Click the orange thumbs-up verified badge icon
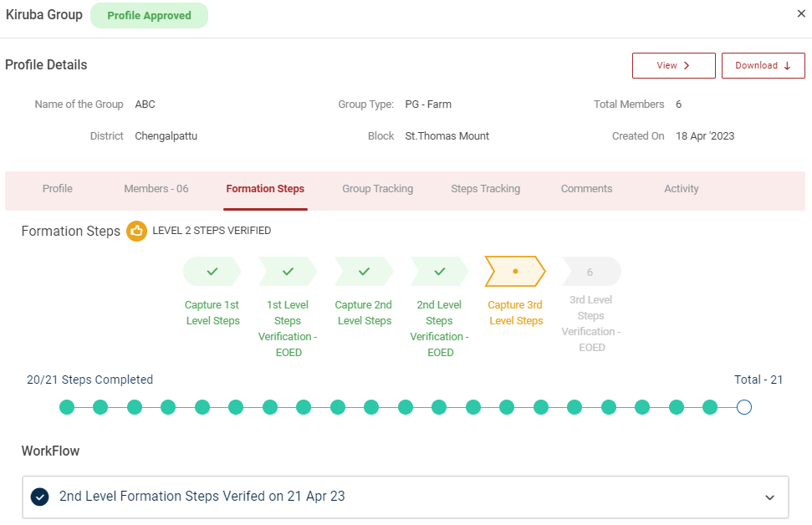The width and height of the screenshot is (812, 525). pos(136,231)
